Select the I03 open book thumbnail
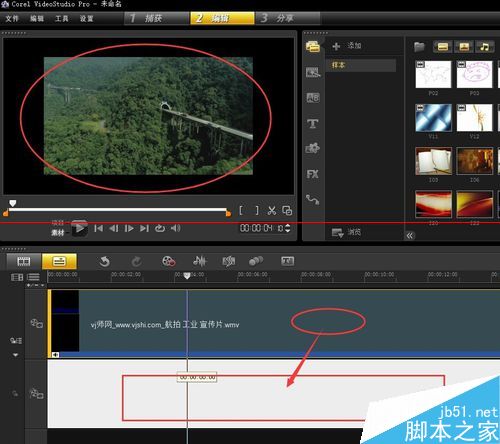The height and width of the screenshot is (444, 500). (x=433, y=161)
